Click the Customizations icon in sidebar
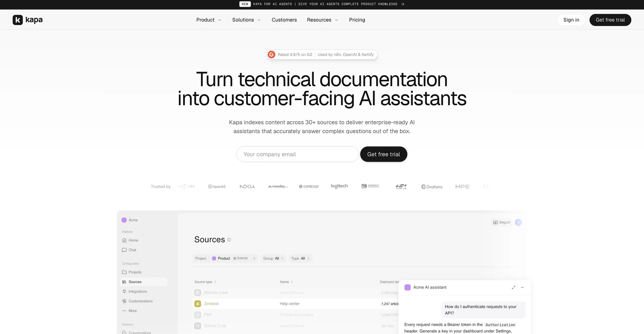 [124, 301]
